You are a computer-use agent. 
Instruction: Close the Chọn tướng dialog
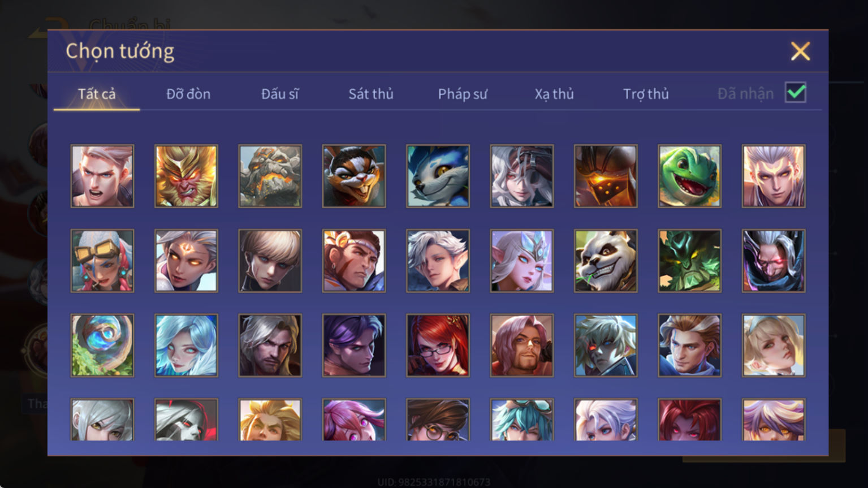[800, 51]
